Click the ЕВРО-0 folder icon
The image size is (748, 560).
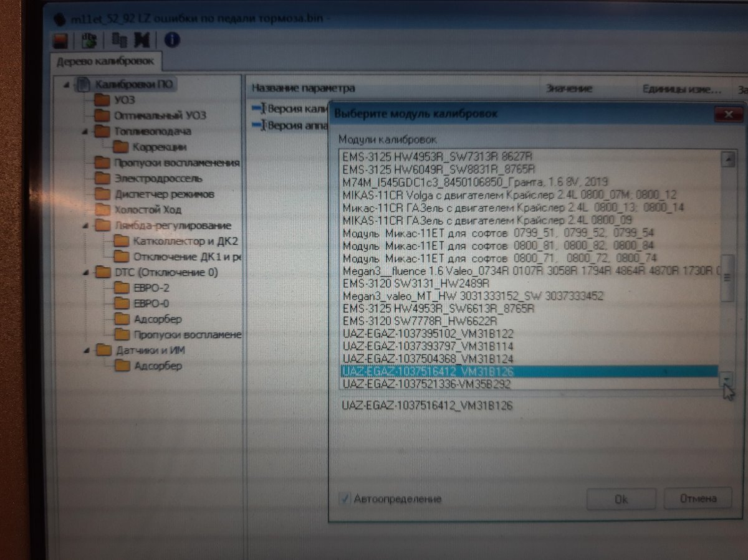pyautogui.click(x=122, y=303)
